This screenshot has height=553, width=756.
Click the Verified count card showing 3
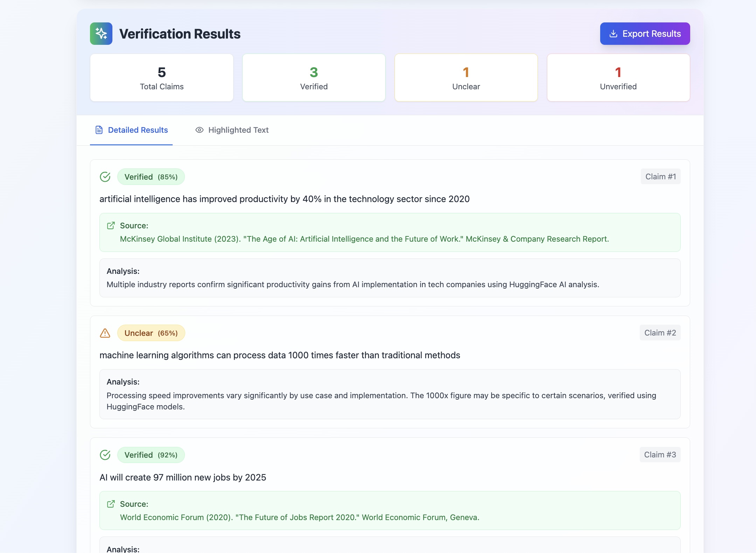coord(314,78)
